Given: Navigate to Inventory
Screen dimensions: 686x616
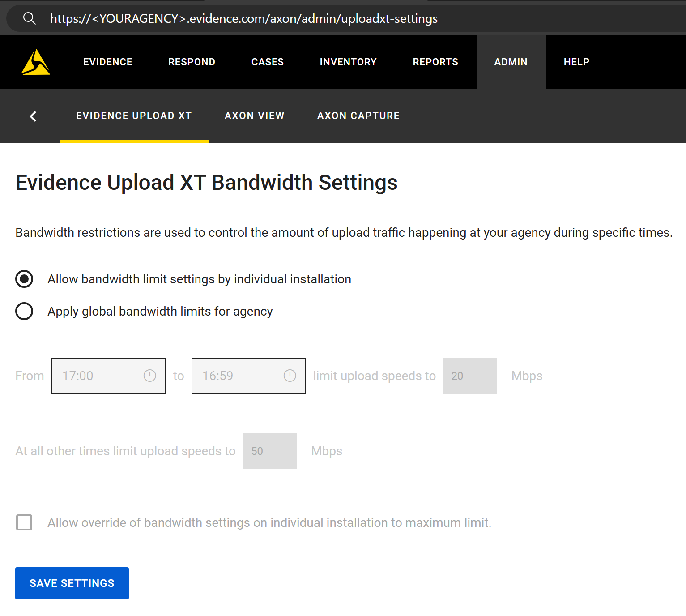Looking at the screenshot, I should pos(348,62).
